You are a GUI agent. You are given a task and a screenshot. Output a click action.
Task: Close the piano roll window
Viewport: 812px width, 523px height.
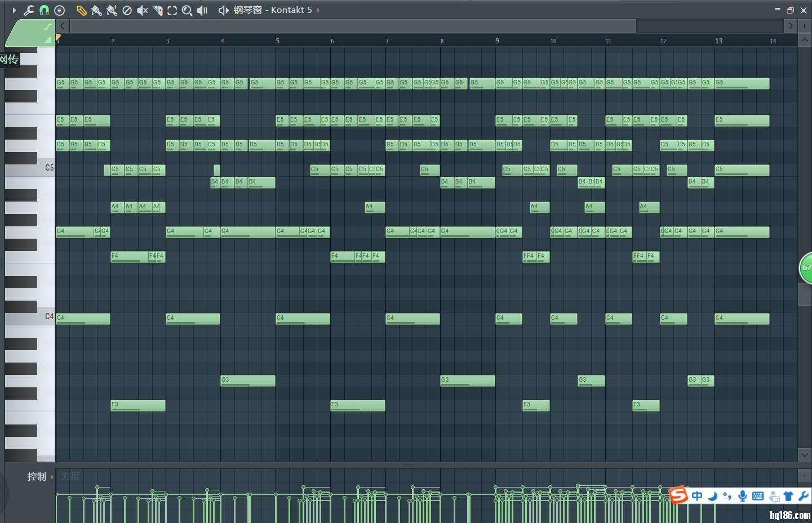point(804,10)
